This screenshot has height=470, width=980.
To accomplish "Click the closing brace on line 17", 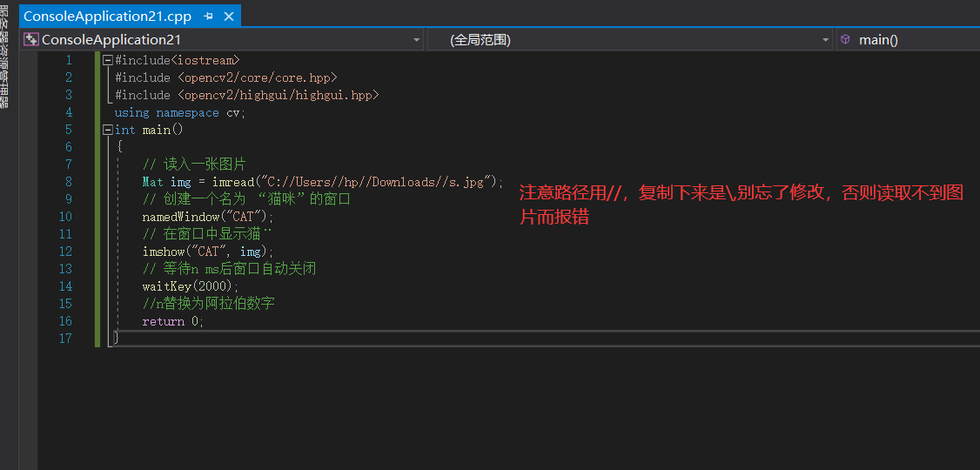I will (x=117, y=338).
